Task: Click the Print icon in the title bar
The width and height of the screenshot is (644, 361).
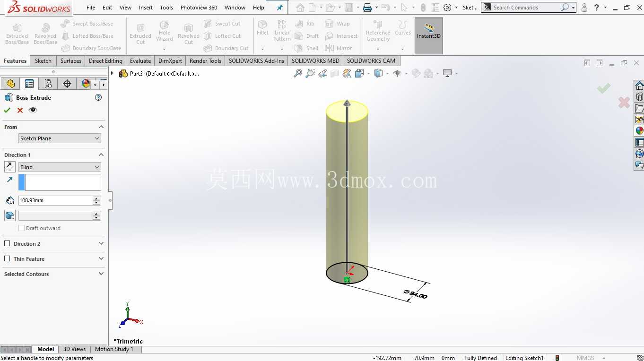Action: click(367, 8)
